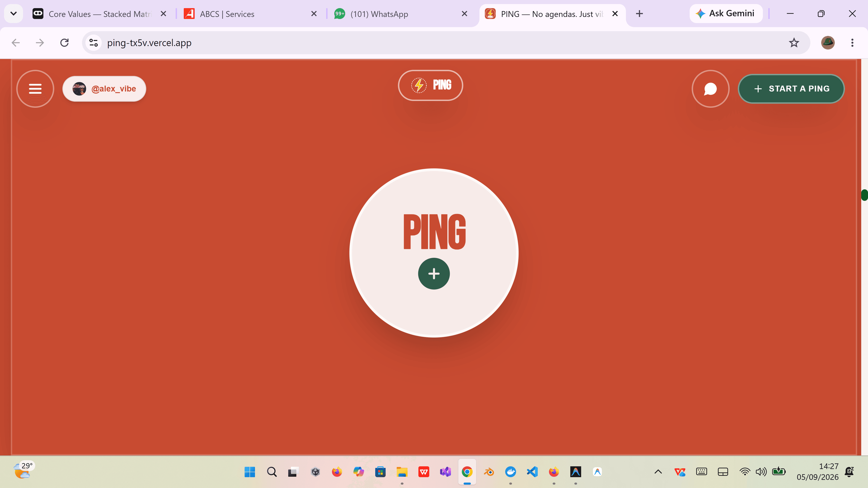Expand the tab search dropdown

(x=14, y=14)
